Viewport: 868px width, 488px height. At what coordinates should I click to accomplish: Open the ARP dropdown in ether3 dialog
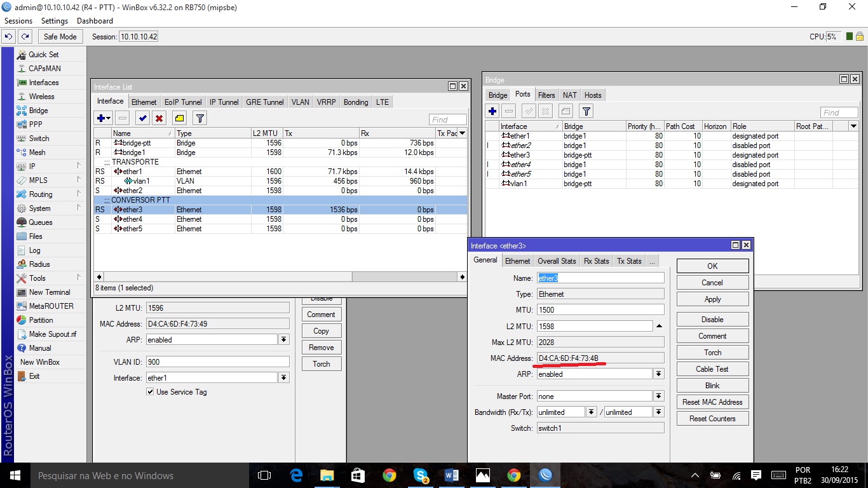[659, 374]
